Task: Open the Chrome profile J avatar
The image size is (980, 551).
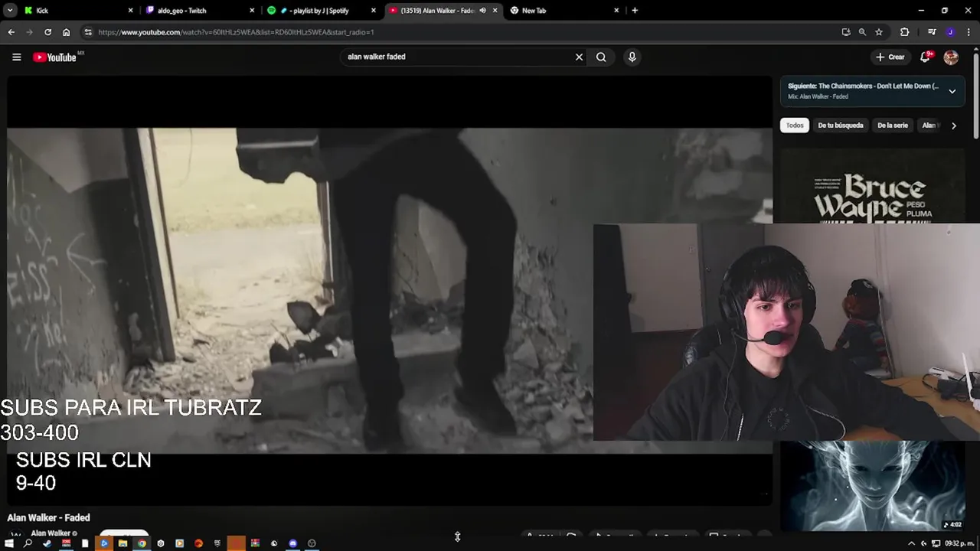Action: point(950,32)
